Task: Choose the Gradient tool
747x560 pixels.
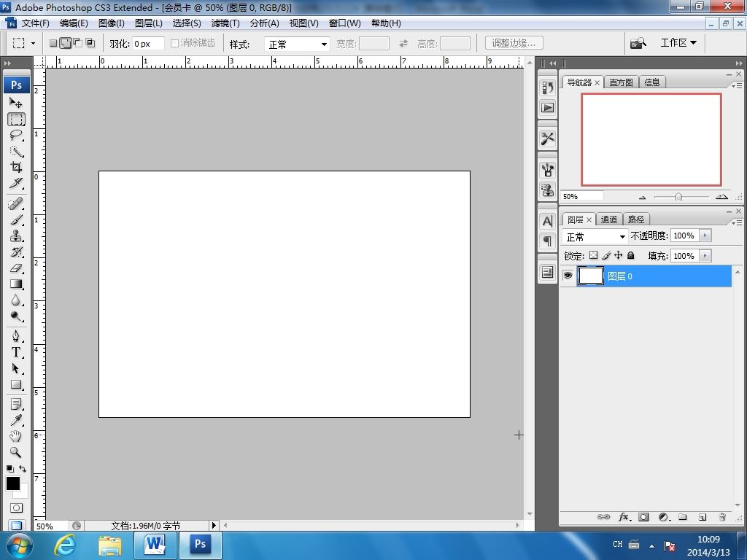Action: pyautogui.click(x=16, y=284)
